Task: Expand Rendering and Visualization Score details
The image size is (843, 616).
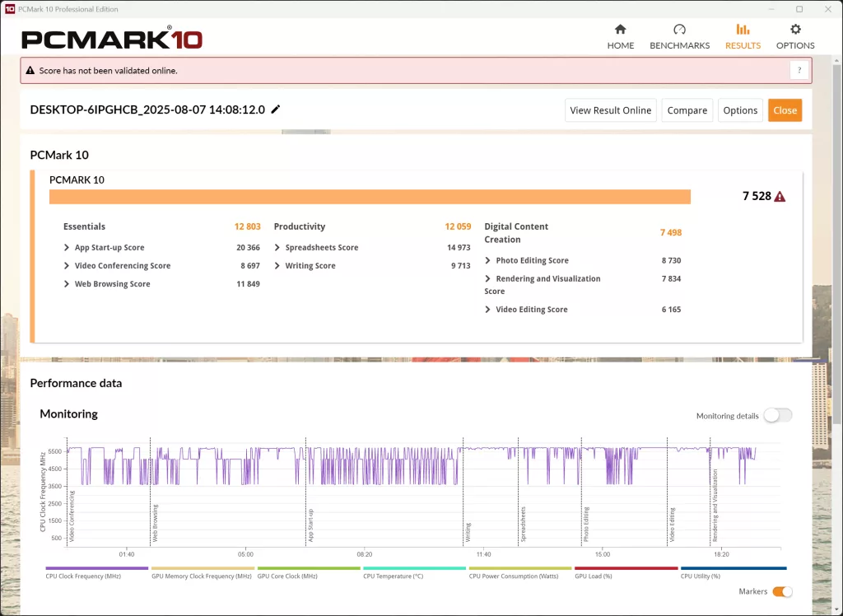Action: click(x=487, y=278)
